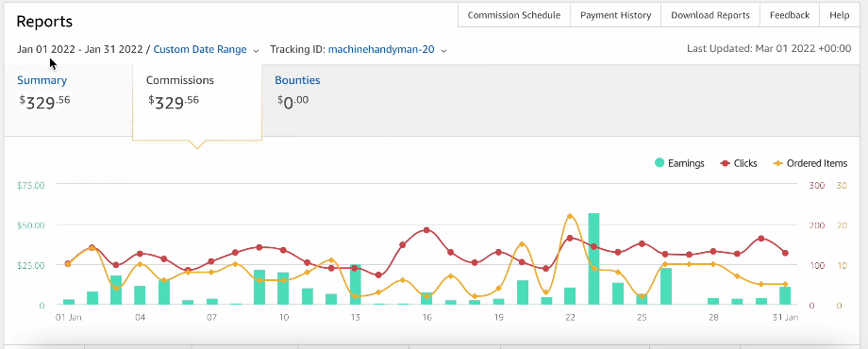Viewport: 868px width, 349px height.
Task: Open Commission Schedule page
Action: coord(514,15)
